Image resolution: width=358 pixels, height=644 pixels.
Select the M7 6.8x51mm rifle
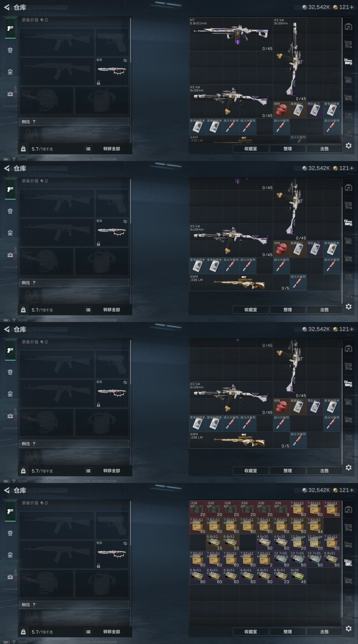231,34
